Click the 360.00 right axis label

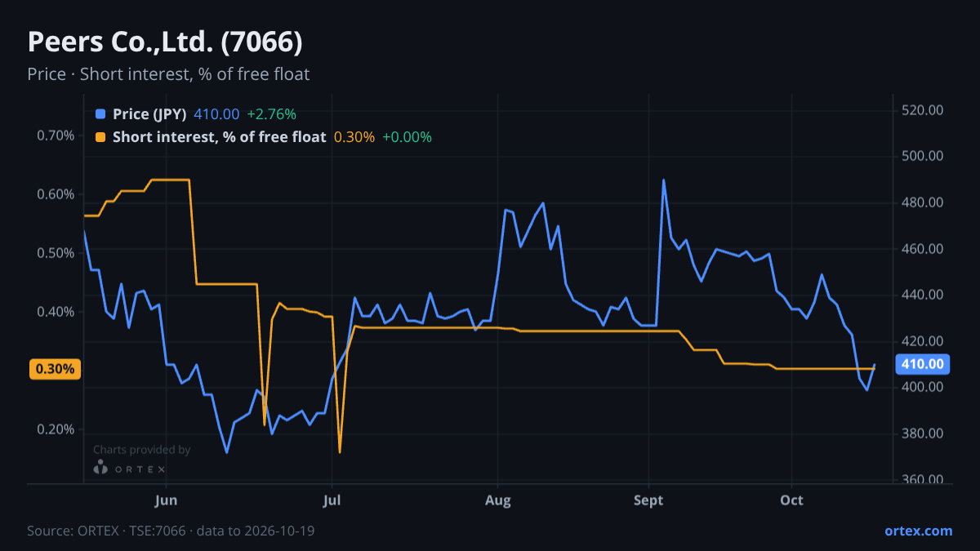click(x=923, y=480)
